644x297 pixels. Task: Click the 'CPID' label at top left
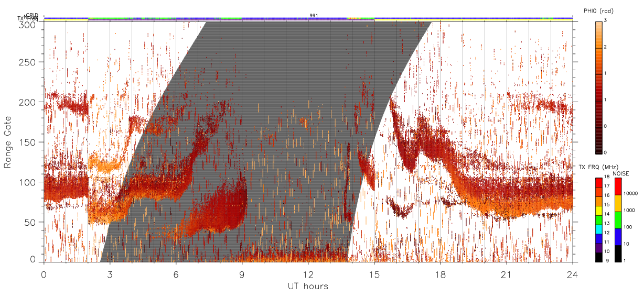[32, 15]
